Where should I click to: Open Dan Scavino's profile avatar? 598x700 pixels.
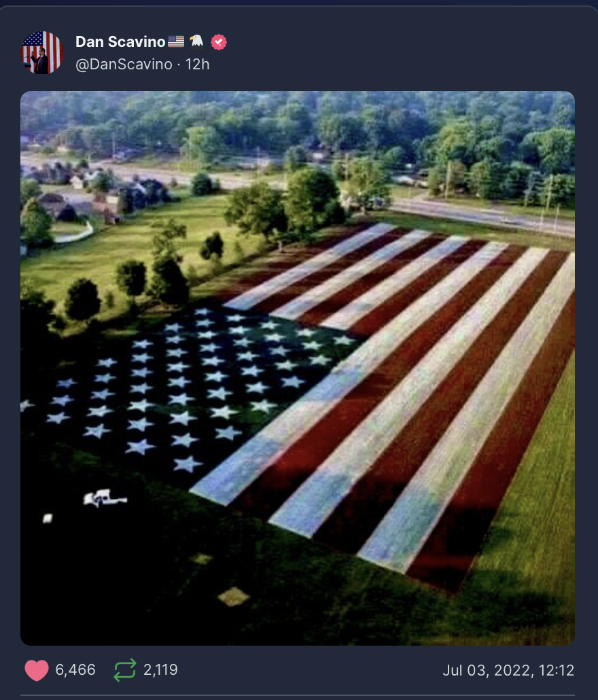pyautogui.click(x=42, y=53)
